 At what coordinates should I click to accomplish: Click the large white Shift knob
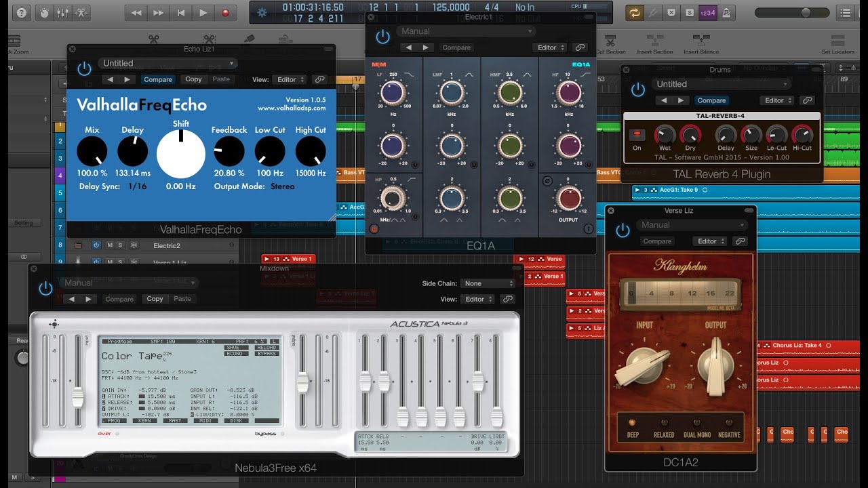[x=181, y=154]
